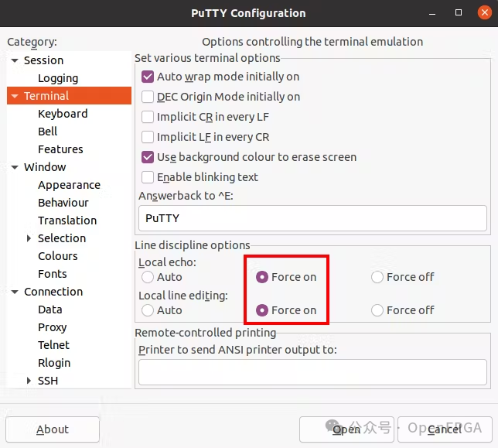Enable DEC Origin Mode initially on
Image resolution: width=498 pixels, height=448 pixels.
tap(148, 97)
